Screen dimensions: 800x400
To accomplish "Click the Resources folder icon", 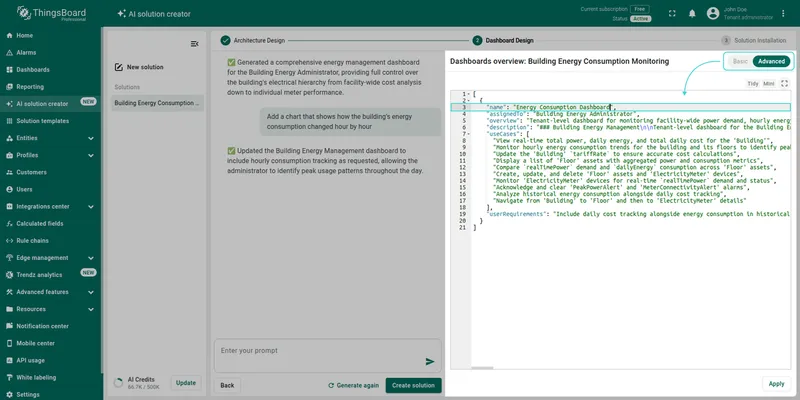I will tap(9, 309).
